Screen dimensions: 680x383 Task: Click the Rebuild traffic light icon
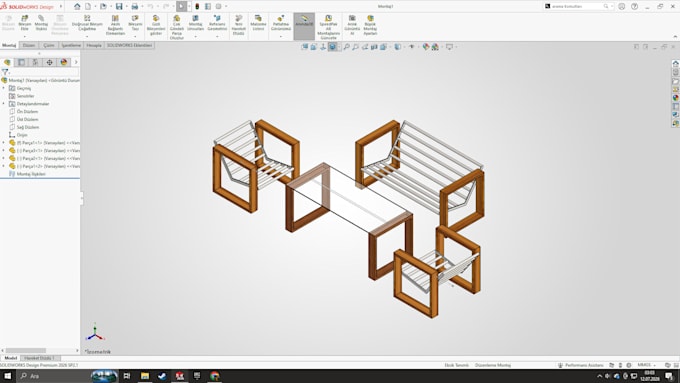(x=197, y=7)
